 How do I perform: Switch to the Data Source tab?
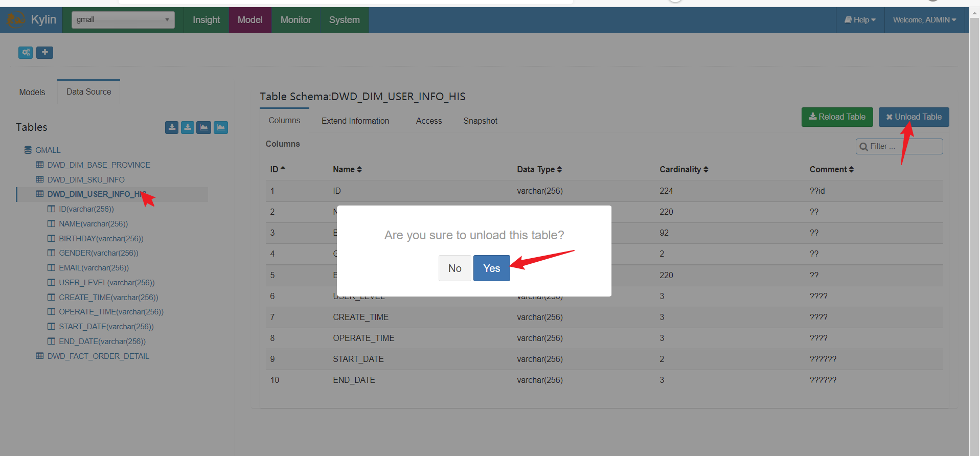(89, 92)
